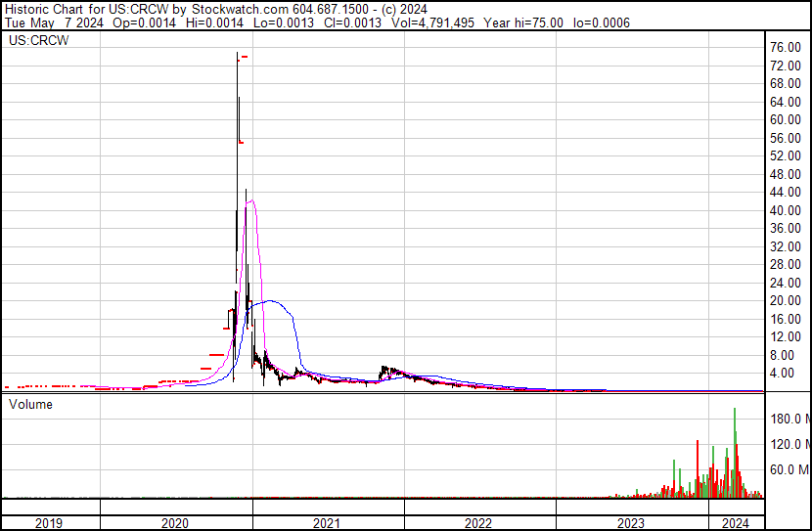Click the 28.00 price axis value
Viewport: 812px width, 531px height.
pyautogui.click(x=786, y=265)
